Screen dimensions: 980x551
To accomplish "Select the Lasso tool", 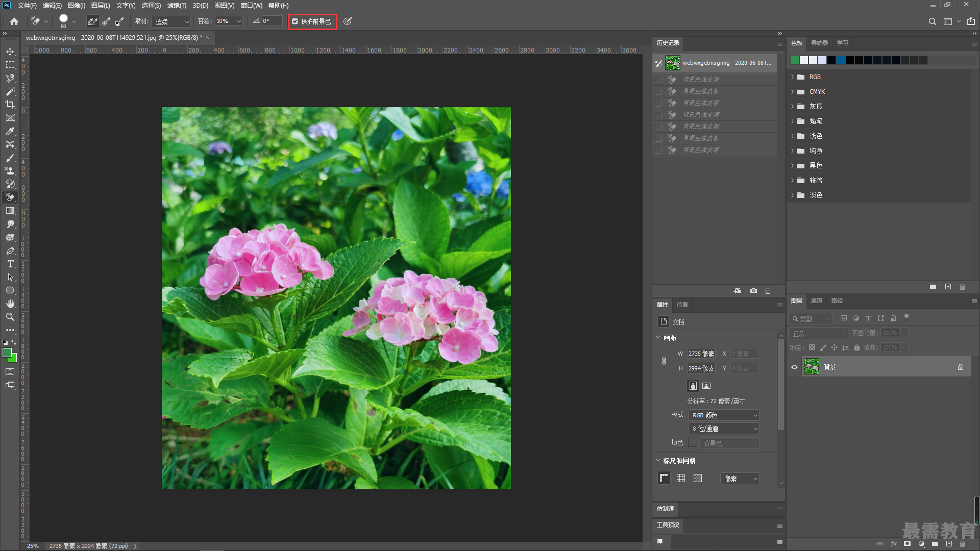I will 10,78.
